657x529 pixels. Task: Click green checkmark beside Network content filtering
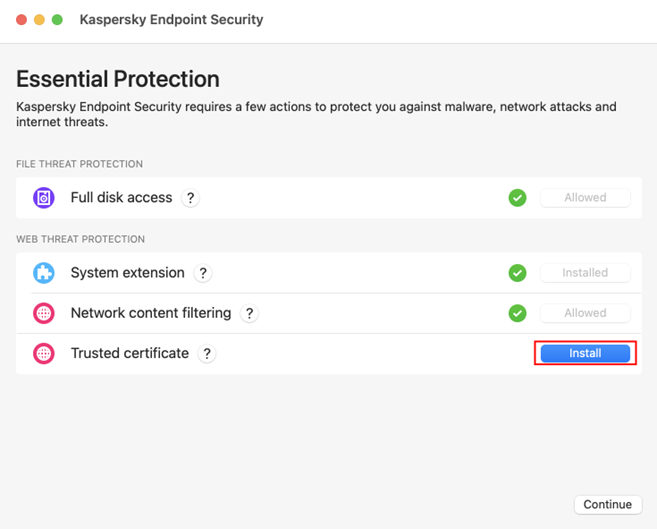click(x=517, y=313)
